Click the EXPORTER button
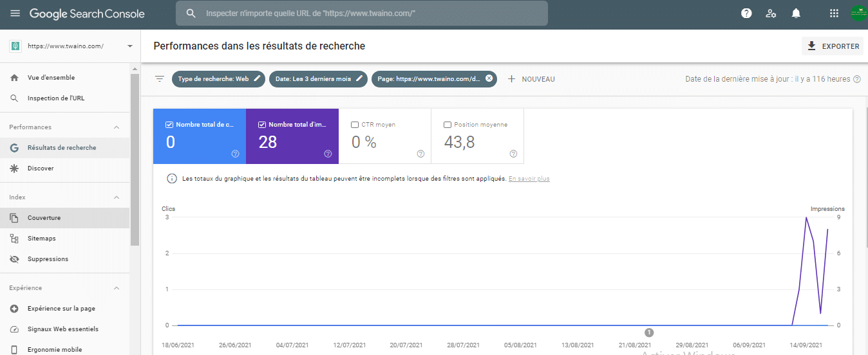 coord(832,46)
